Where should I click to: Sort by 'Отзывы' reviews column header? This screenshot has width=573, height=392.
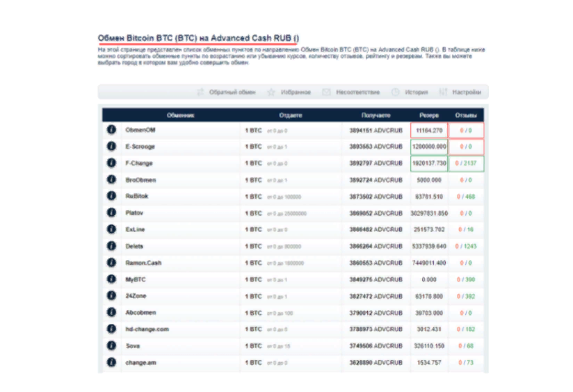466,115
